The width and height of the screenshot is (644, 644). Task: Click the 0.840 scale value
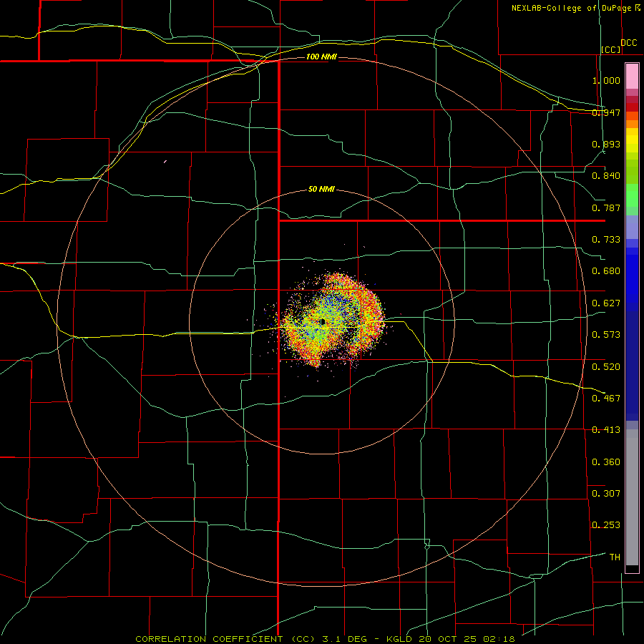coord(606,176)
